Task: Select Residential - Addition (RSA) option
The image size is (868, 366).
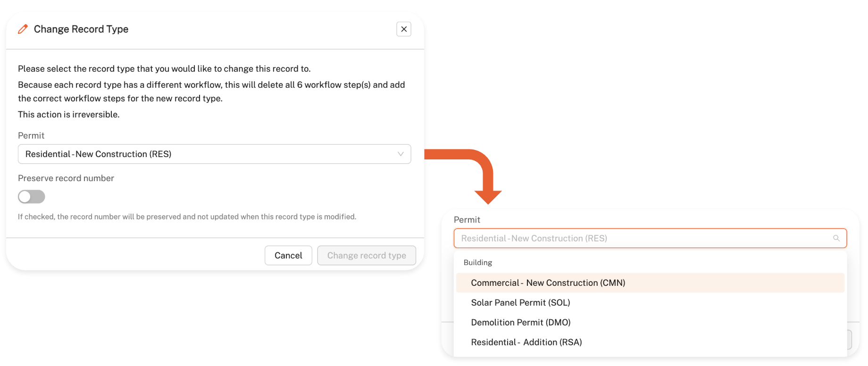Action: 526,342
